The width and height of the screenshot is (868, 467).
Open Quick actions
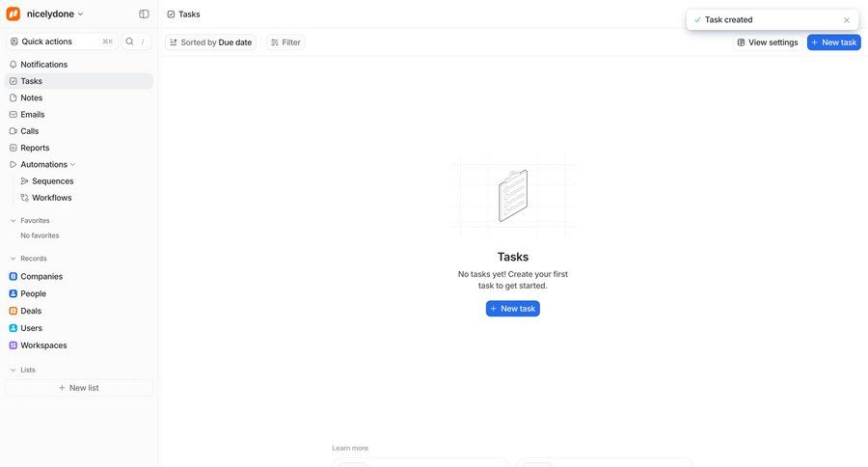(62, 41)
